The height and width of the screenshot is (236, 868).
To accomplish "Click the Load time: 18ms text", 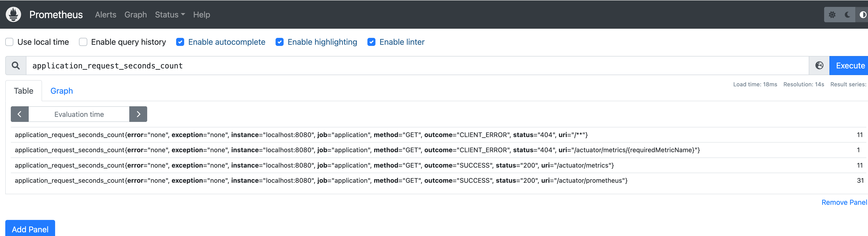I will [x=755, y=84].
